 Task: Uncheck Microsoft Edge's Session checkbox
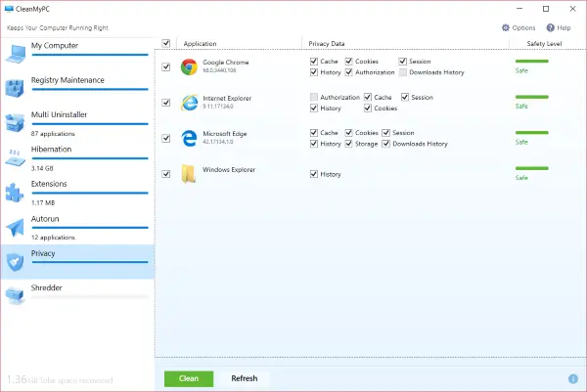click(x=386, y=132)
